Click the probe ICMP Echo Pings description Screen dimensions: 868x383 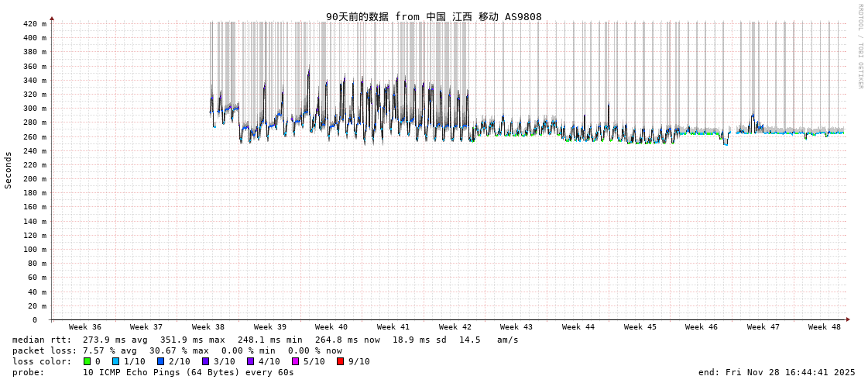point(153,372)
